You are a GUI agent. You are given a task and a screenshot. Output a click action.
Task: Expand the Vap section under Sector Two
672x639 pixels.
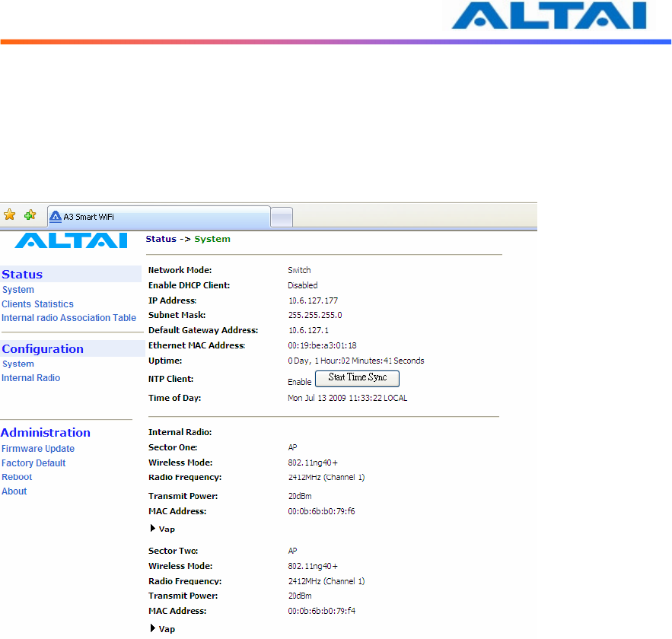pyautogui.click(x=162, y=628)
